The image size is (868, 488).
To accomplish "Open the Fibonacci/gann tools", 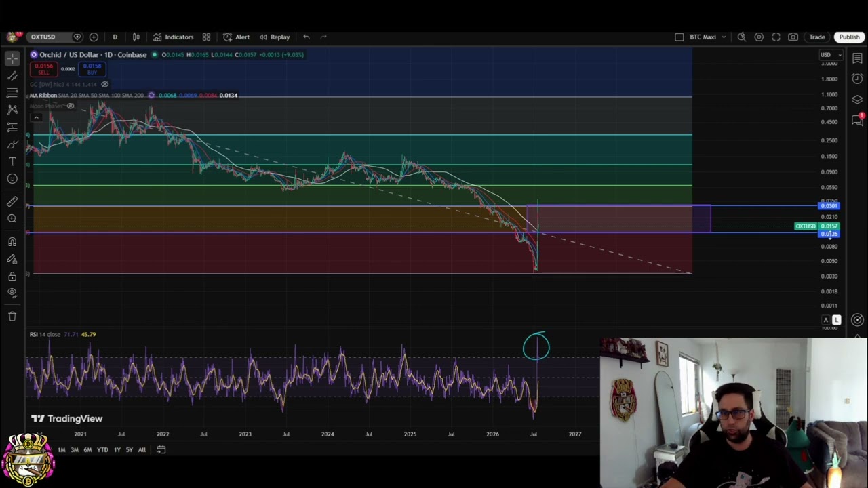I will pyautogui.click(x=12, y=92).
